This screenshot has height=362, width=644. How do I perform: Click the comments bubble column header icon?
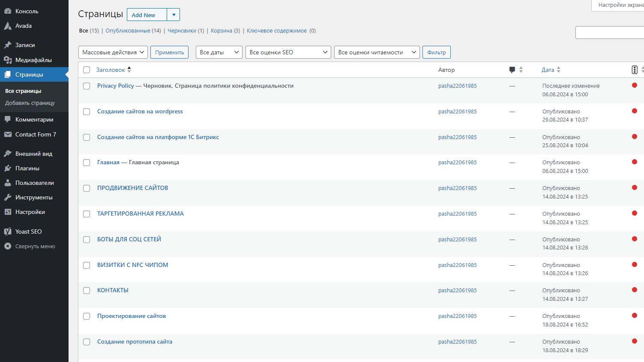[x=512, y=70]
